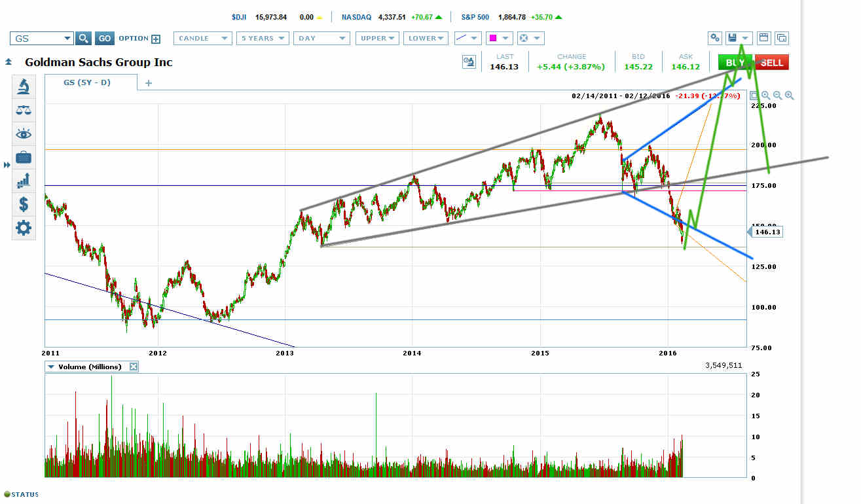861x504 pixels.
Task: Open the 5 YEARS timeframe dropdown
Action: pos(263,39)
